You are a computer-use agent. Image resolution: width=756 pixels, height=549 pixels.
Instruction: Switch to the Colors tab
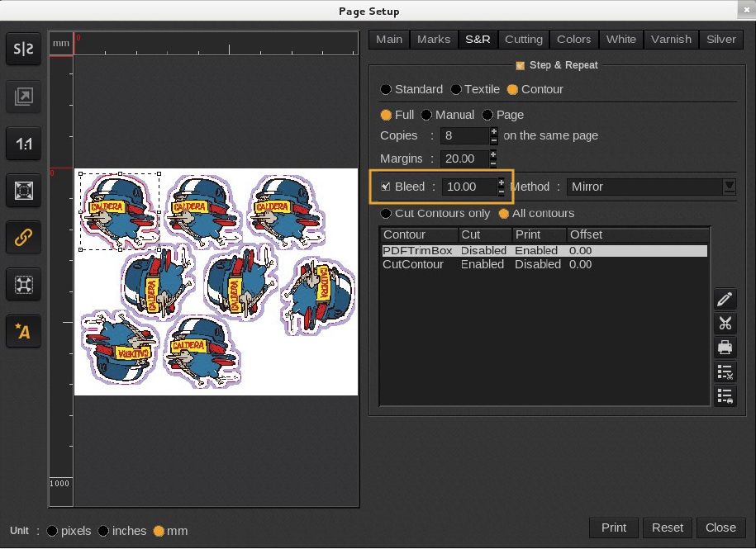point(573,40)
